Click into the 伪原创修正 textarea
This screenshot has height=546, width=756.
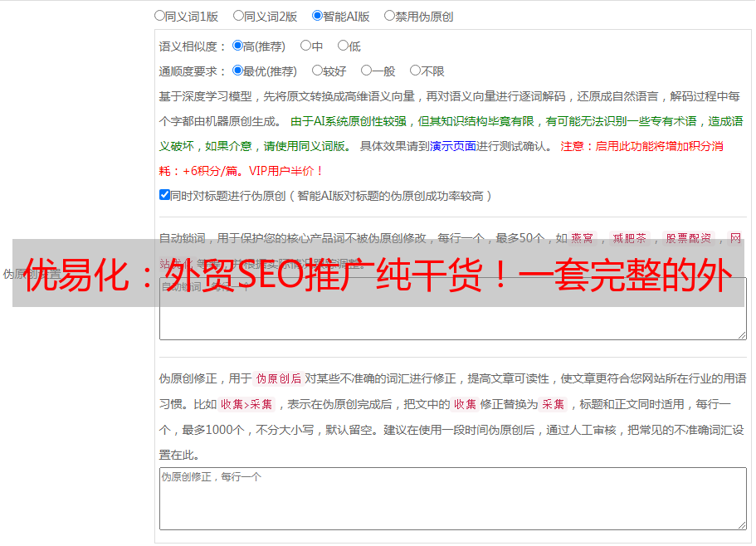tap(453, 499)
